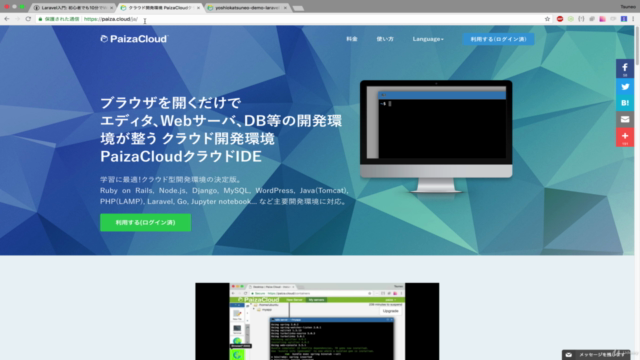This screenshot has width=640, height=360.
Task: Click the green circular extension icon
Action: point(571,19)
